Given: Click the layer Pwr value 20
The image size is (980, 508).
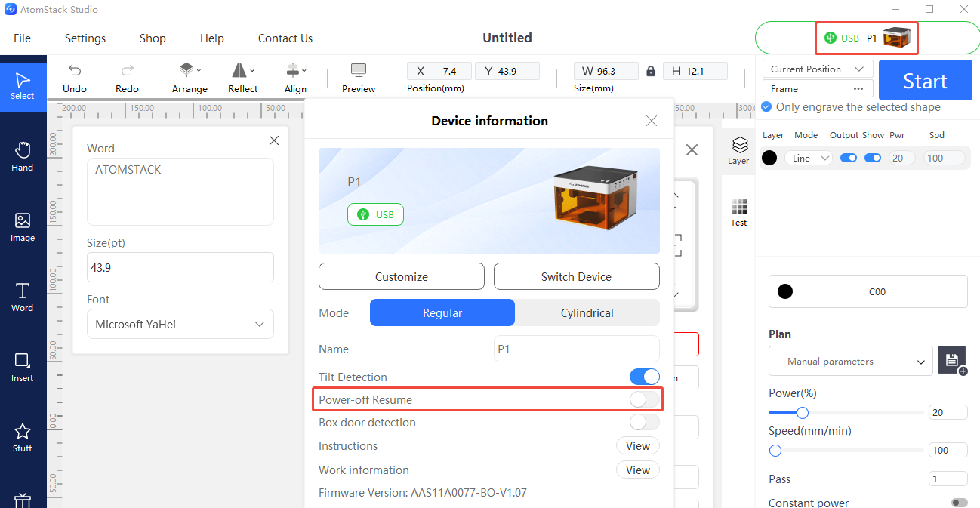Looking at the screenshot, I should pos(901,158).
